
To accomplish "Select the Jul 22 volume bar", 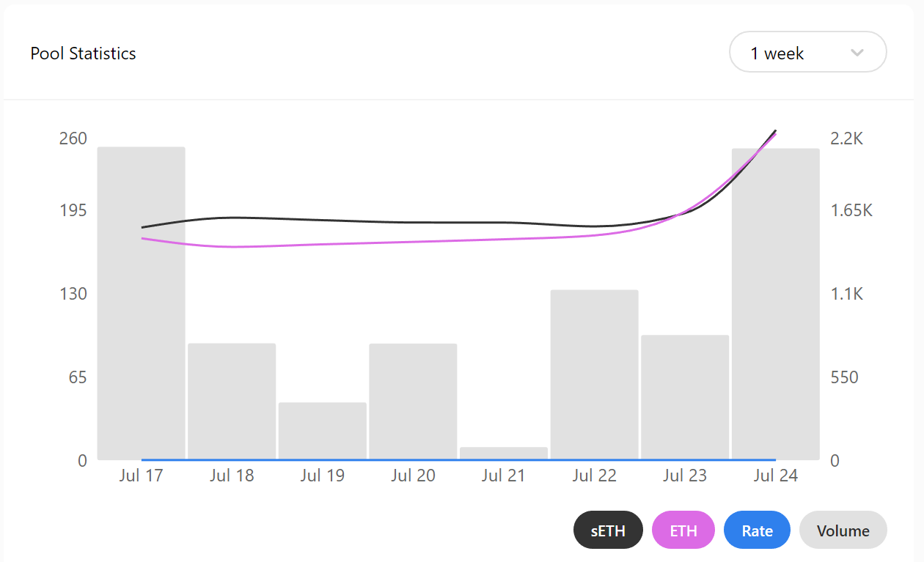I will pos(595,375).
